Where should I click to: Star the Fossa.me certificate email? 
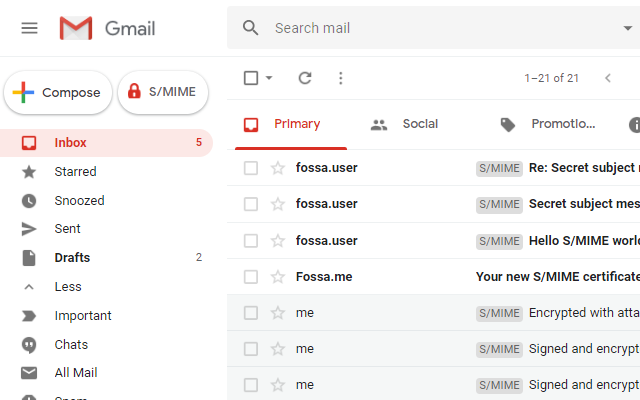pyautogui.click(x=278, y=277)
